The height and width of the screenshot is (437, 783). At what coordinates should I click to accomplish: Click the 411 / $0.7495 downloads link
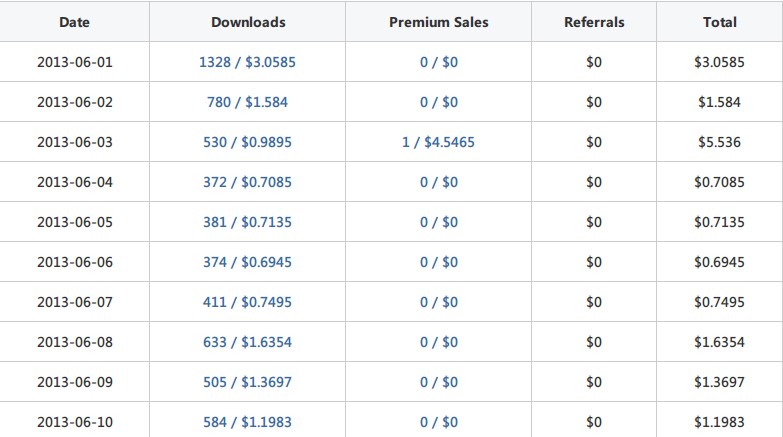(248, 302)
